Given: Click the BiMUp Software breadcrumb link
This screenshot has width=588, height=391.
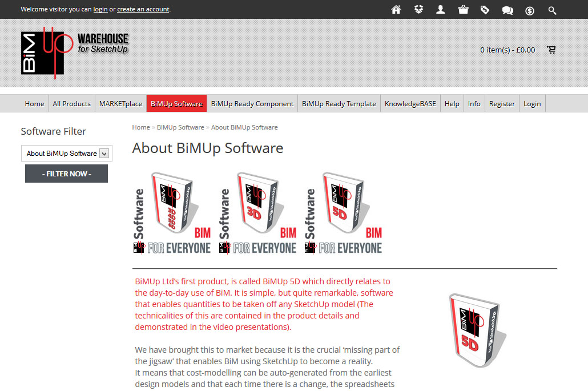Looking at the screenshot, I should point(180,127).
